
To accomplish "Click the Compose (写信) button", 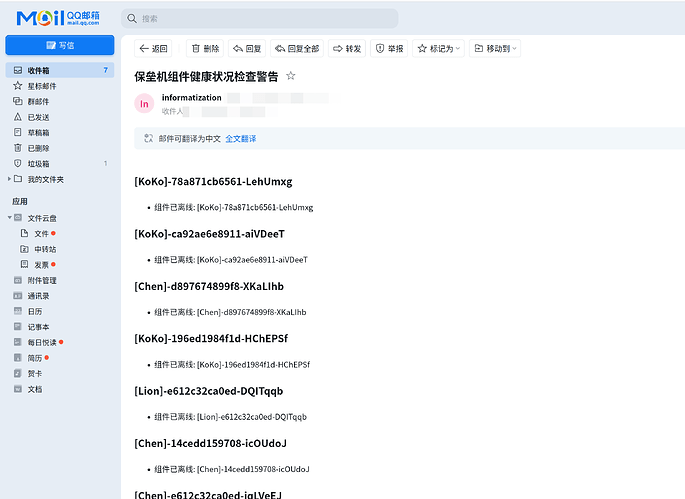I will (x=59, y=45).
